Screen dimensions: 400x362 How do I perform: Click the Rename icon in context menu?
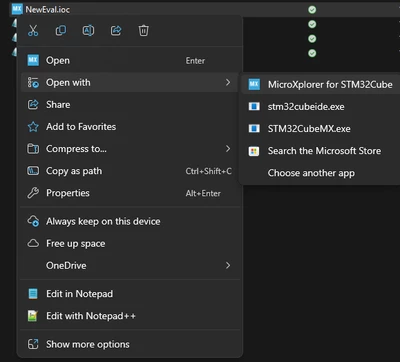88,31
